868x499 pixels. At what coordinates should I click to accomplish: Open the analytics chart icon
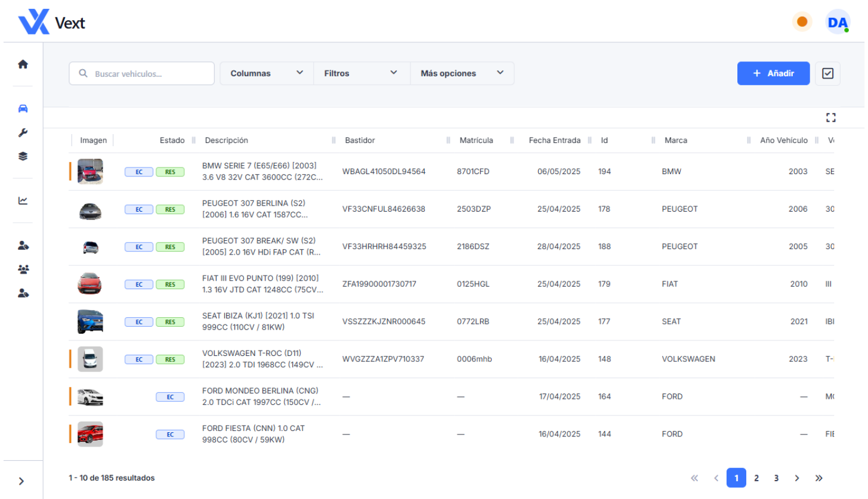coord(23,201)
